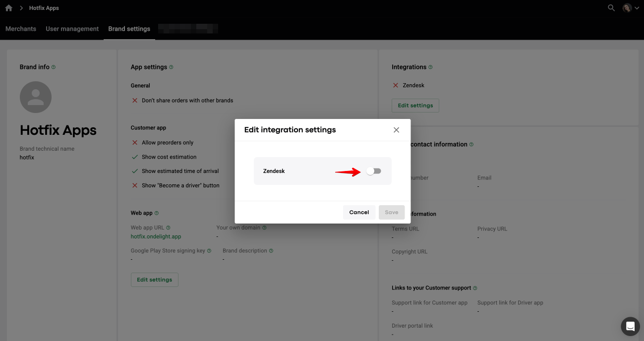Click the Terms URL label
644x341 pixels.
[x=406, y=229]
